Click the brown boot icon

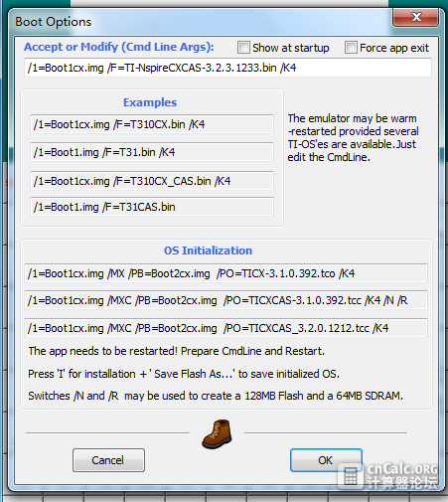click(218, 434)
